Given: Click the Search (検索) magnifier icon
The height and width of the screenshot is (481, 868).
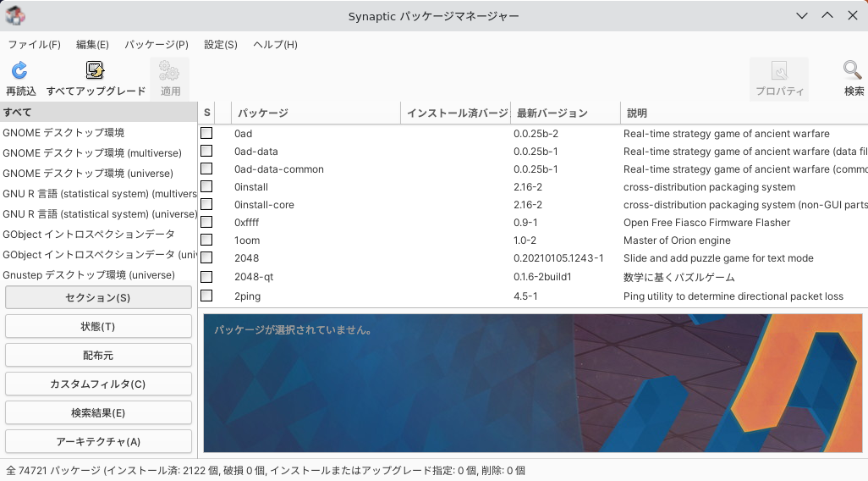Looking at the screenshot, I should point(853,70).
